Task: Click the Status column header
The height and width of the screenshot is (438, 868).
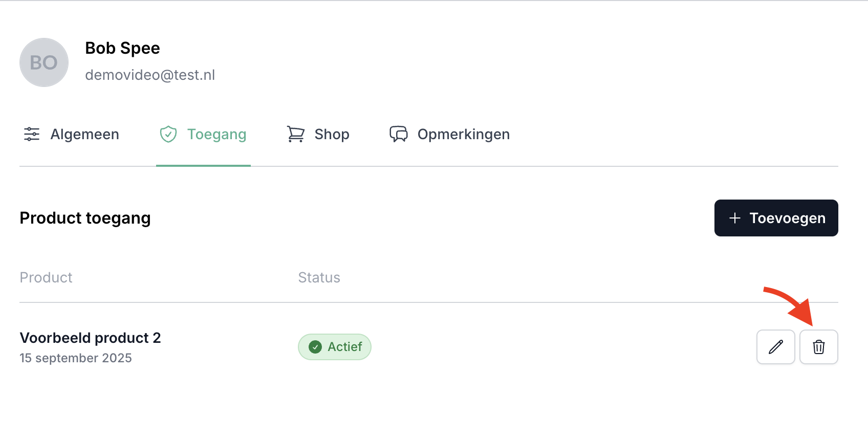Action: coord(319,277)
